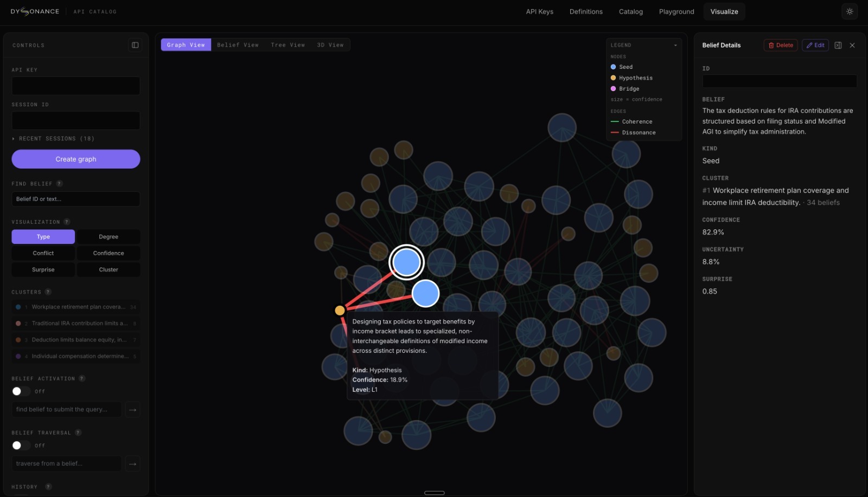Delete the selected belief
868x497 pixels.
point(781,45)
